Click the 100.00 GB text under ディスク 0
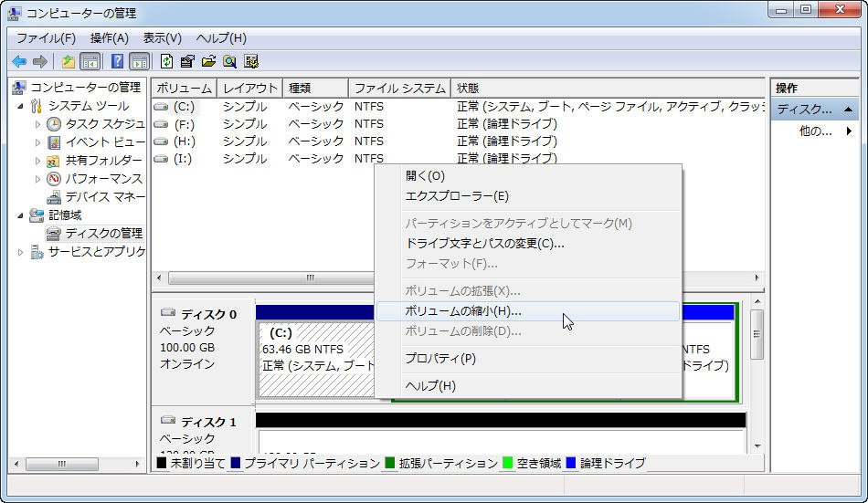Viewport: 868px width, 503px height. point(187,348)
